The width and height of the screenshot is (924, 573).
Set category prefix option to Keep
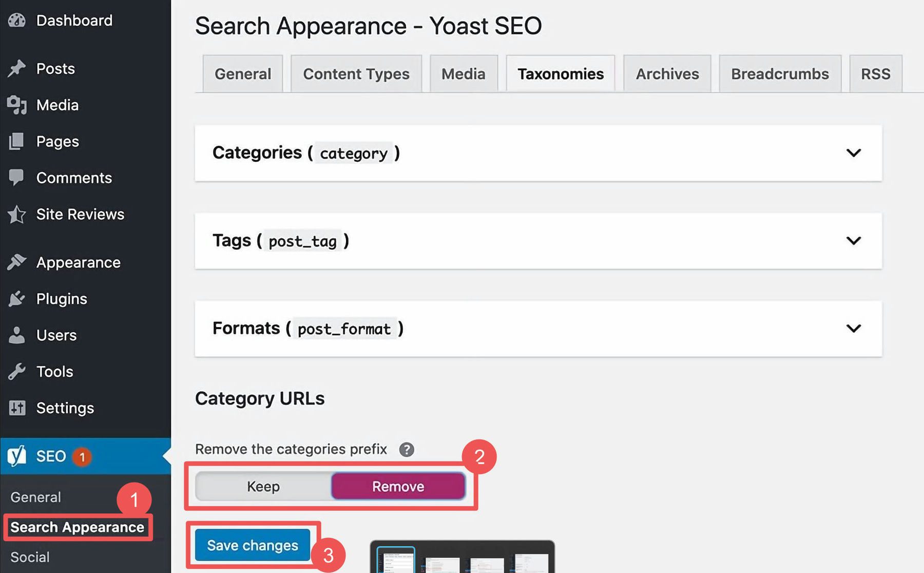[263, 486]
